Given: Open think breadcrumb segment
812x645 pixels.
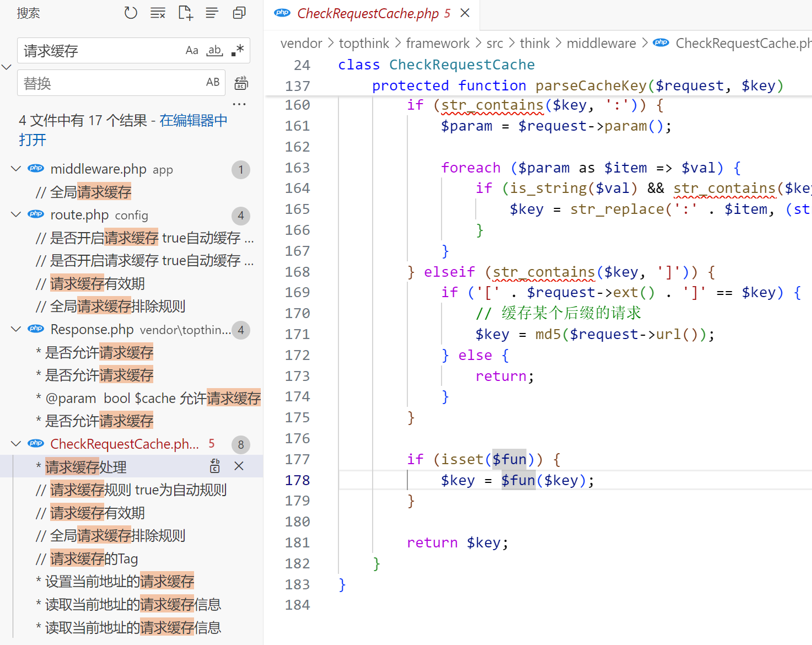Looking at the screenshot, I should [x=535, y=43].
